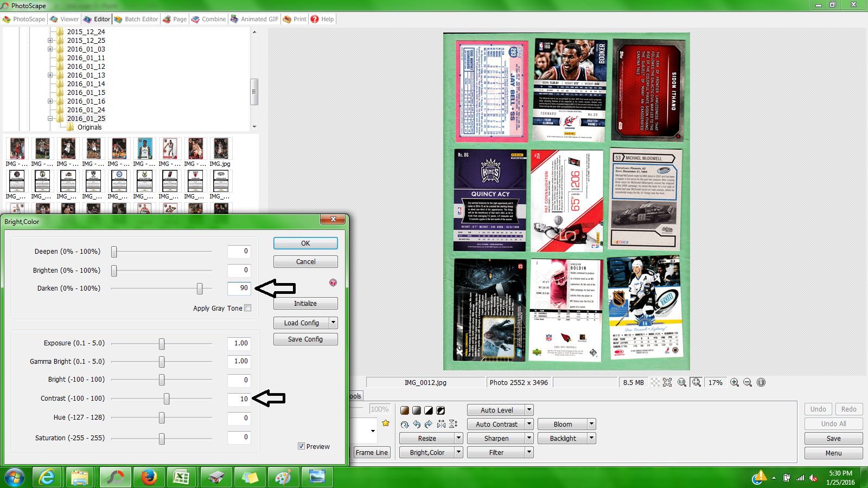Image resolution: width=868 pixels, height=488 pixels.
Task: Expand the 2016_01_16 folder
Action: (x=50, y=101)
